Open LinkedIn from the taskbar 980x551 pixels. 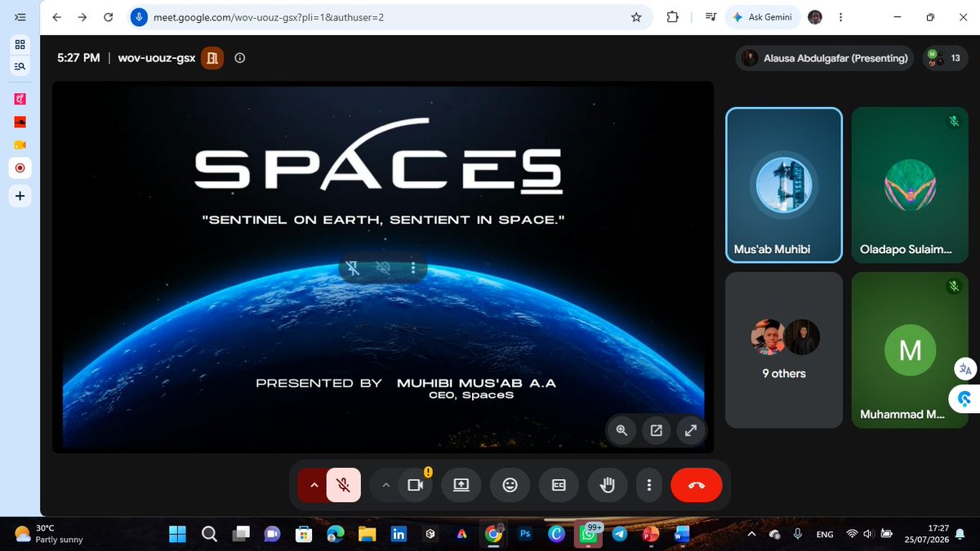[399, 534]
